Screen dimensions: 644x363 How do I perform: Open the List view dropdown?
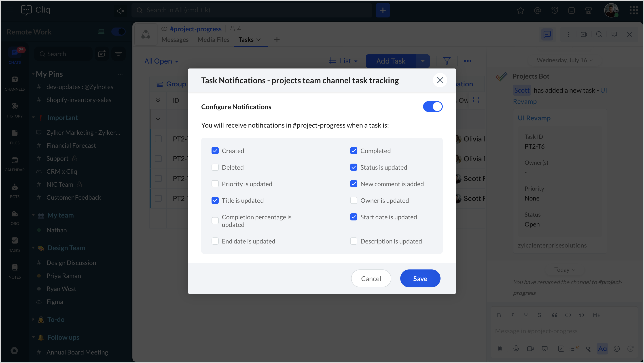343,61
